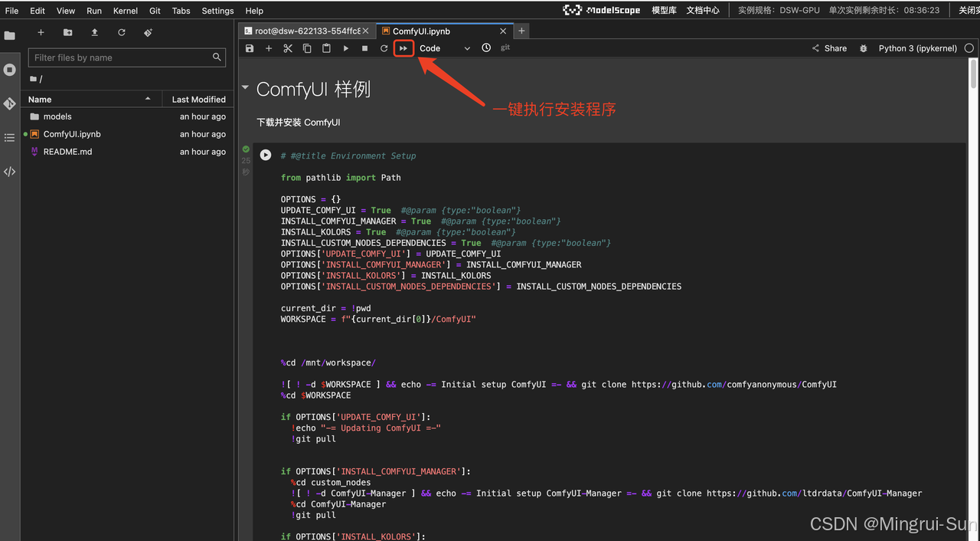The height and width of the screenshot is (541, 980).
Task: Restart the kernel from notebook toolbar
Action: coord(384,48)
